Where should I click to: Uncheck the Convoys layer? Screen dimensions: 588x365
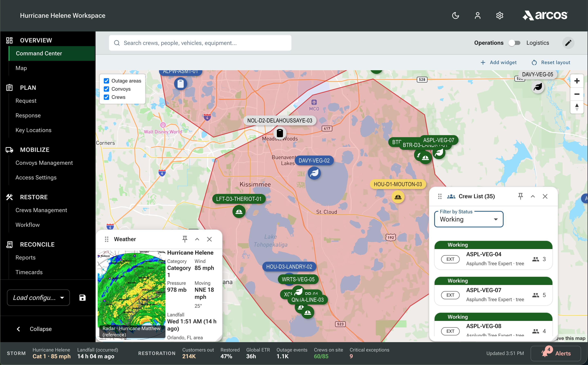[106, 89]
